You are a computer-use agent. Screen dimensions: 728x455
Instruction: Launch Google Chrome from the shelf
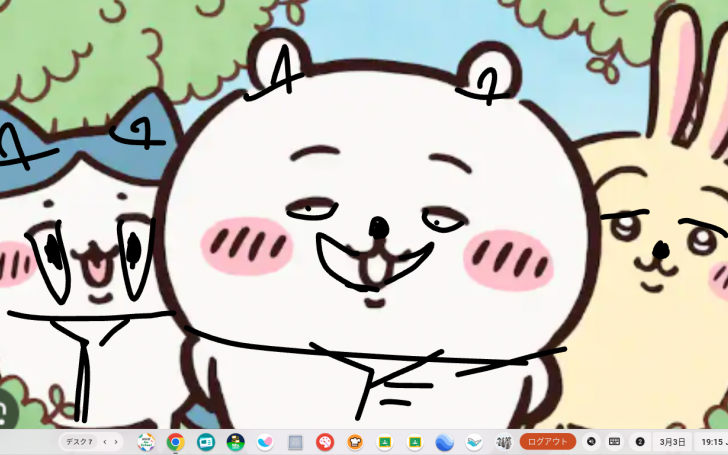tap(176, 442)
